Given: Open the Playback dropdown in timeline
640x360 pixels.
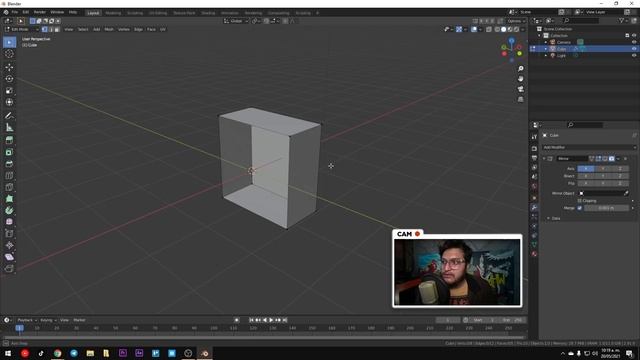Looking at the screenshot, I should (27, 320).
